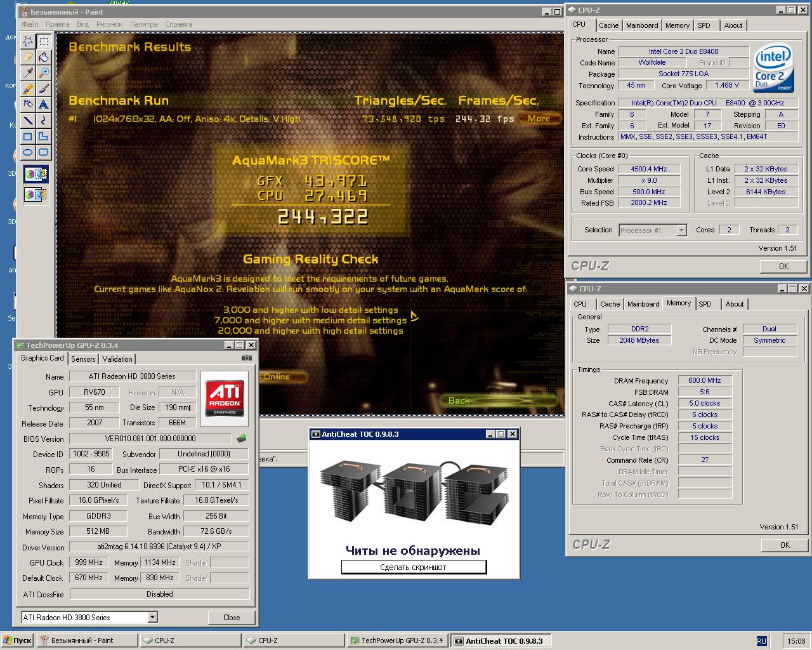Select the Rectangle shape tool

(28, 136)
